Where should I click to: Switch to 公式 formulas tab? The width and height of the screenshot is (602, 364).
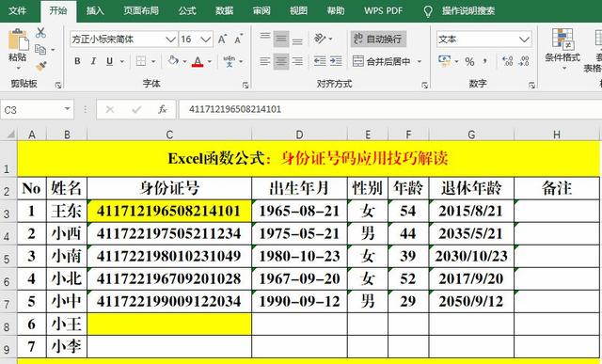187,10
